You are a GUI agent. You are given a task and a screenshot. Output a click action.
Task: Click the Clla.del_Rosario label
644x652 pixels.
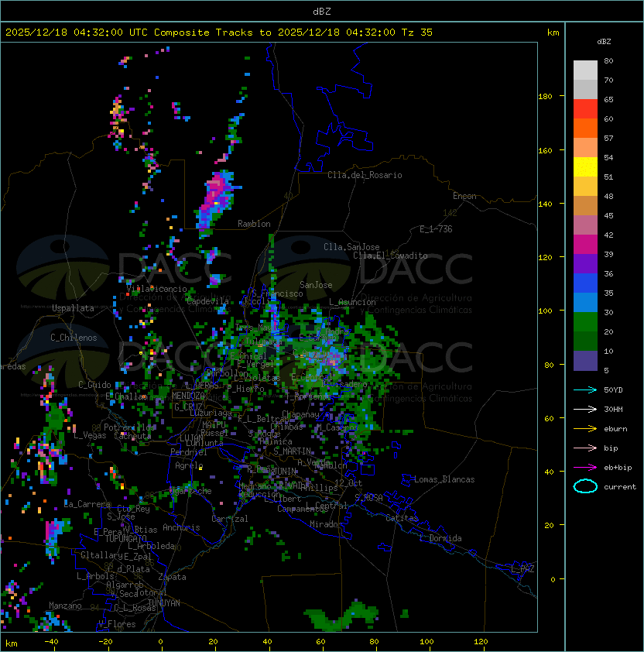click(365, 175)
